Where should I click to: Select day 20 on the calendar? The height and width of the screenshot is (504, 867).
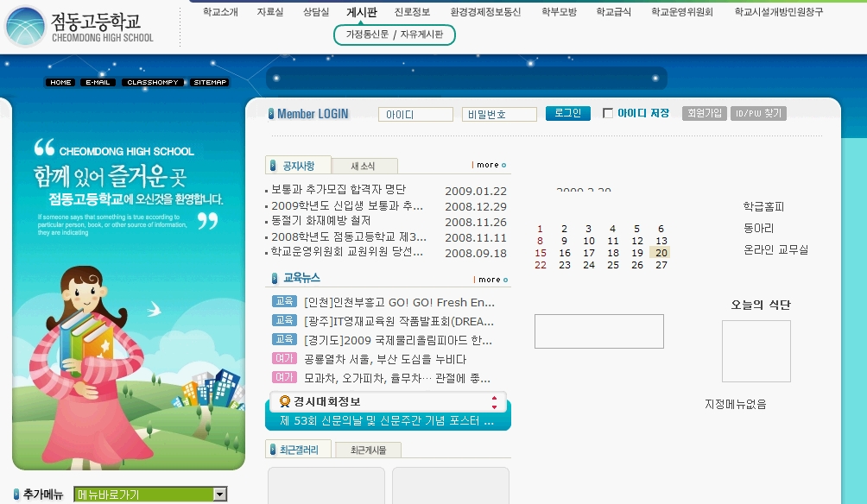(661, 253)
